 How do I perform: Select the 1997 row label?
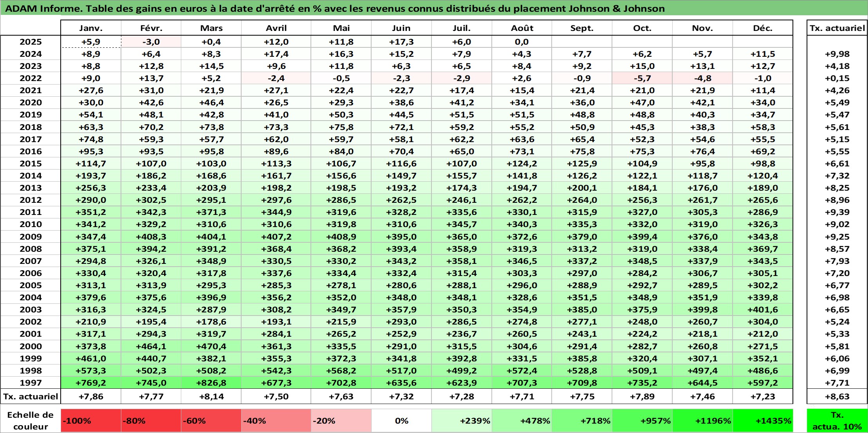tap(31, 383)
